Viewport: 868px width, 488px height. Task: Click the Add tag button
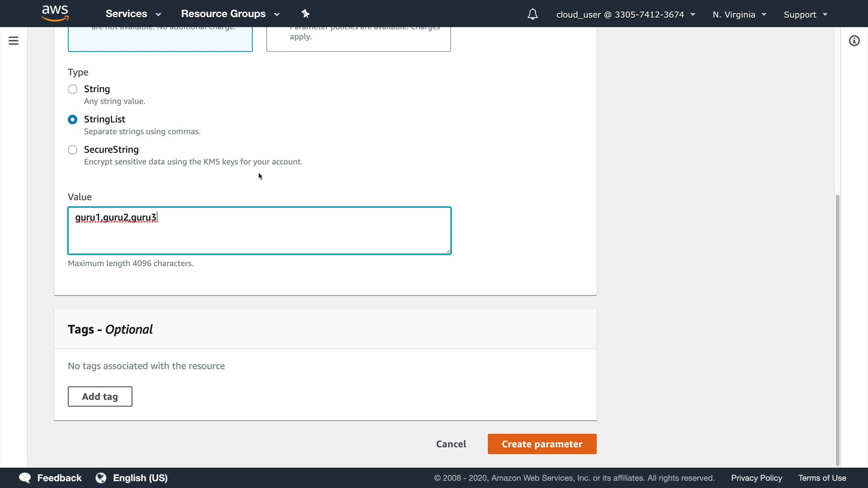pyautogui.click(x=100, y=397)
